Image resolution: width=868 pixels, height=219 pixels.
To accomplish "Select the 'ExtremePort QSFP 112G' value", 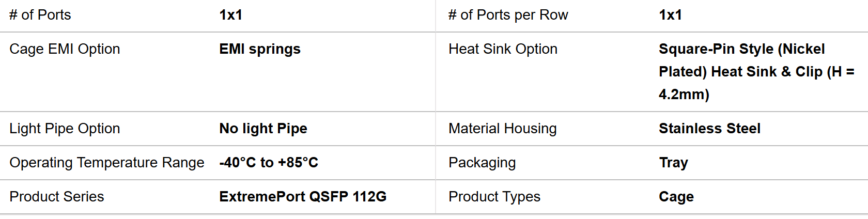I will coord(303,197).
